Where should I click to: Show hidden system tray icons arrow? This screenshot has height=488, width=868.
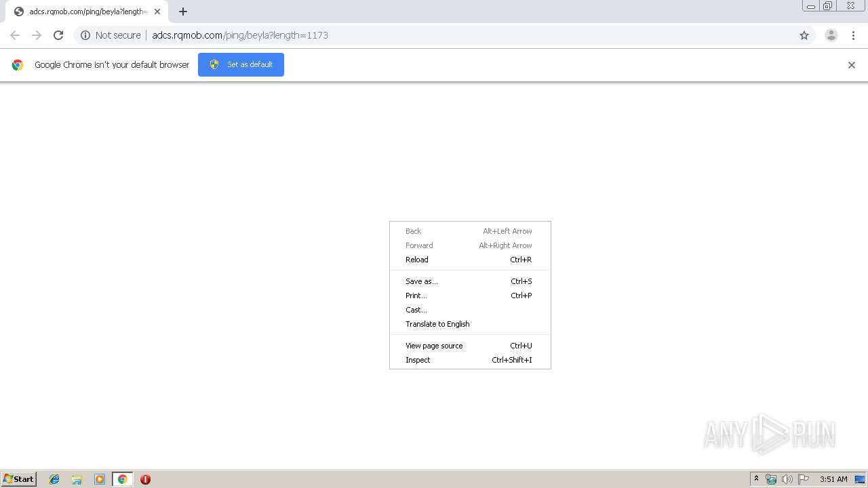756,479
